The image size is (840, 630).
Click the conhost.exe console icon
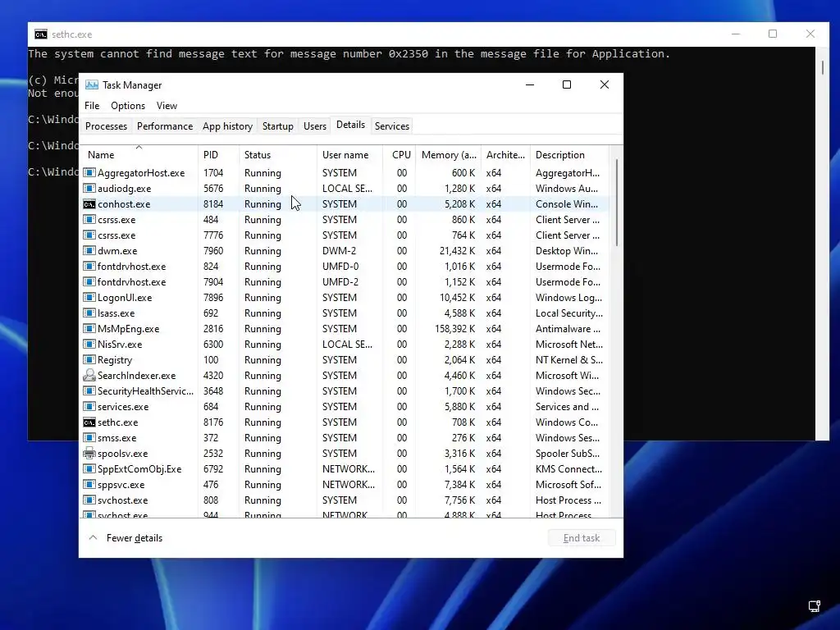tap(89, 204)
